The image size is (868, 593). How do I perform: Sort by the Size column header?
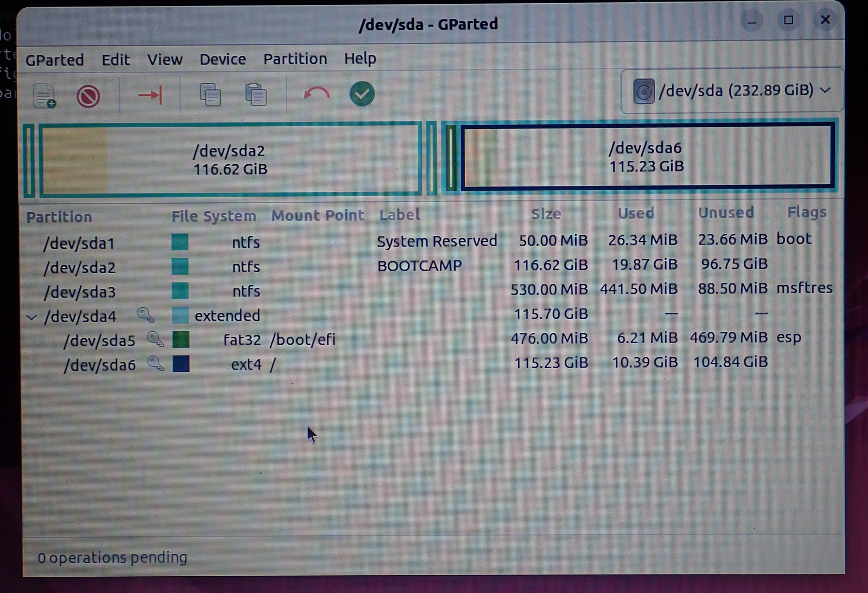coord(546,214)
